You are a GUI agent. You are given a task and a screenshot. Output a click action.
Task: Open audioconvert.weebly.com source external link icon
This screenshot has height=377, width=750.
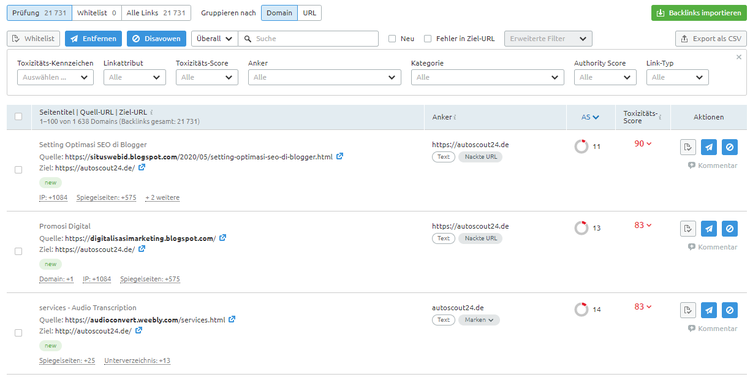click(232, 319)
